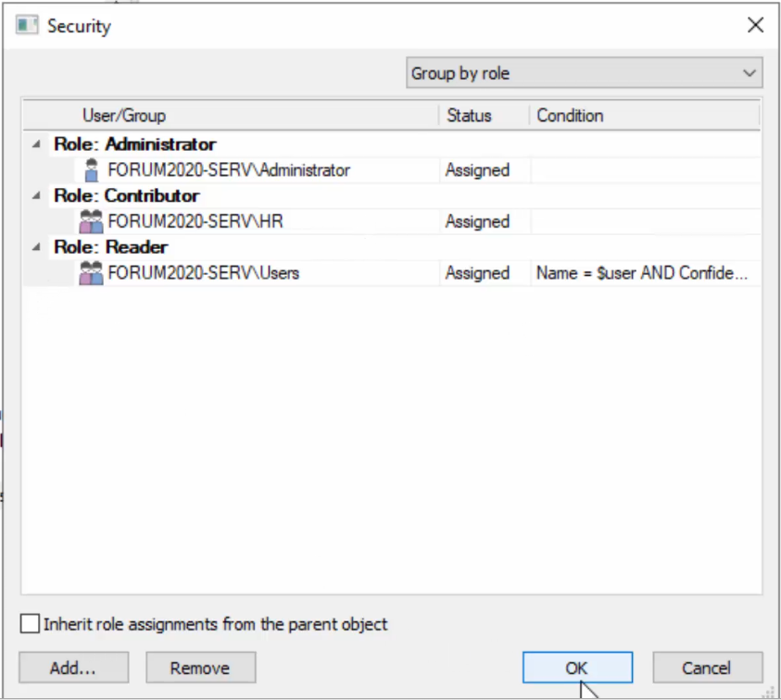This screenshot has width=781, height=700.
Task: Click the Security icon in the title bar
Action: point(26,25)
